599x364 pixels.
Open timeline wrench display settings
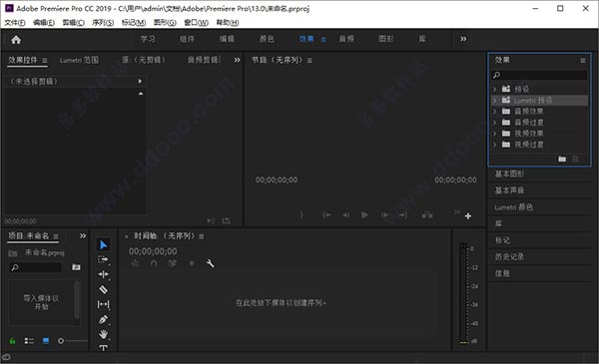click(210, 263)
